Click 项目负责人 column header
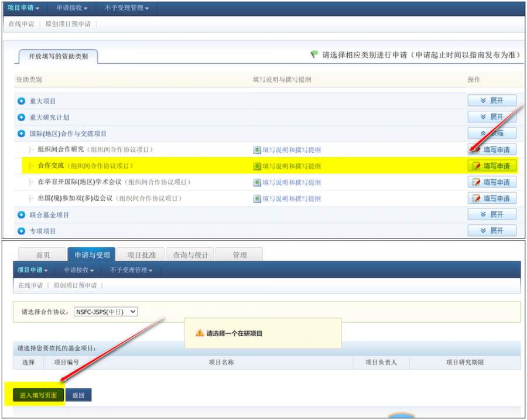This screenshot has height=420, width=527. point(381,362)
